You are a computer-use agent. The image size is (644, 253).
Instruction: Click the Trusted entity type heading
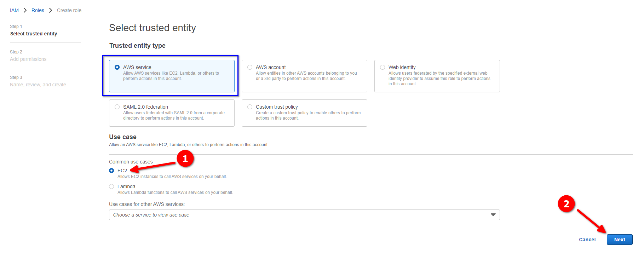pos(137,46)
